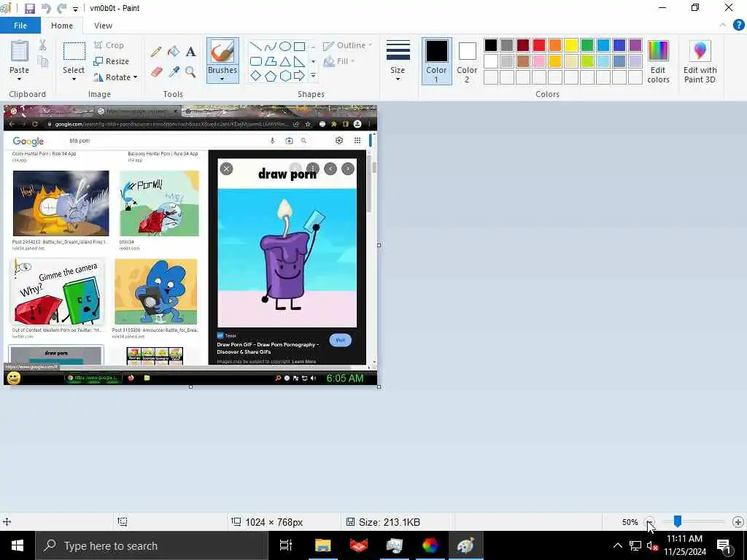This screenshot has height=560, width=747.
Task: Pick the Curve shape
Action: click(x=271, y=46)
